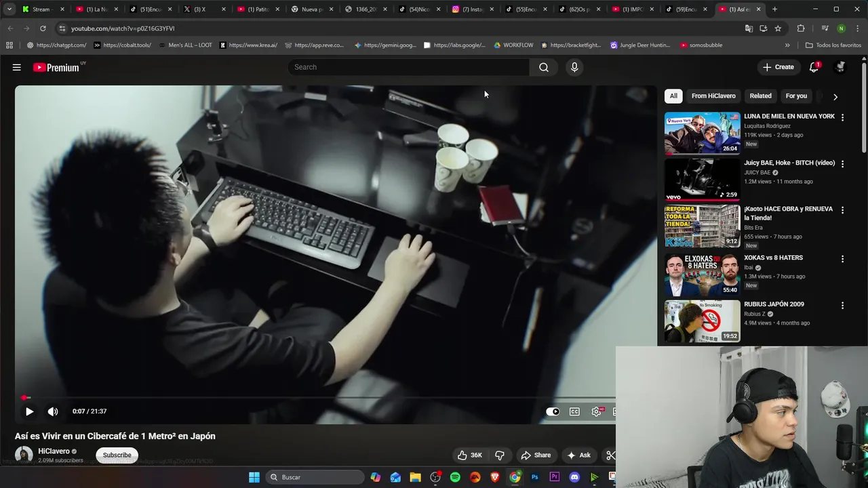
Task: Open LUNA DE MIEL EN NUEVA YORK thumbnail
Action: tap(702, 134)
